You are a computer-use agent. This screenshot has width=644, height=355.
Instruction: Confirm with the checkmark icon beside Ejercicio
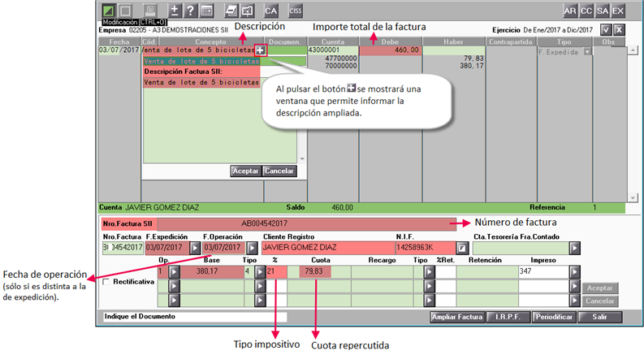coord(606,29)
